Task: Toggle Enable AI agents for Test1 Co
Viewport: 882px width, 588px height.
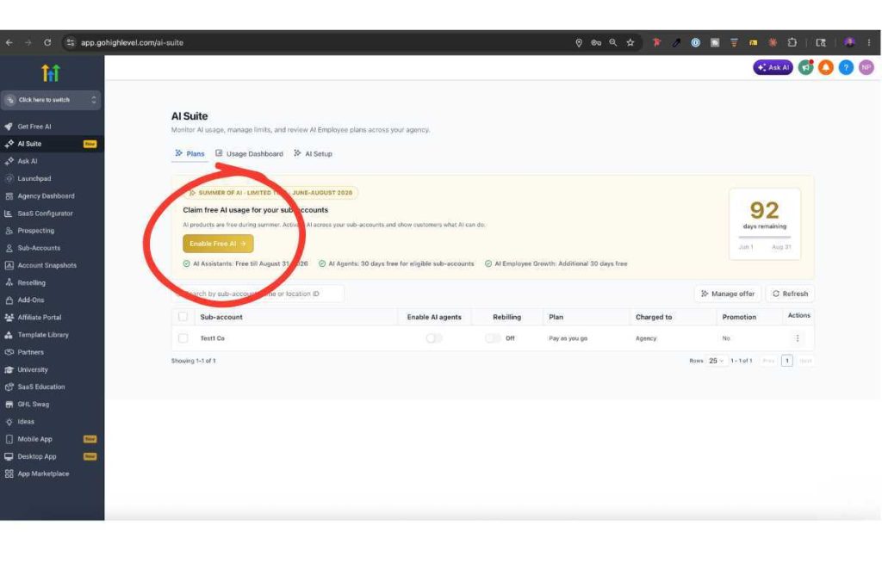Action: point(434,338)
